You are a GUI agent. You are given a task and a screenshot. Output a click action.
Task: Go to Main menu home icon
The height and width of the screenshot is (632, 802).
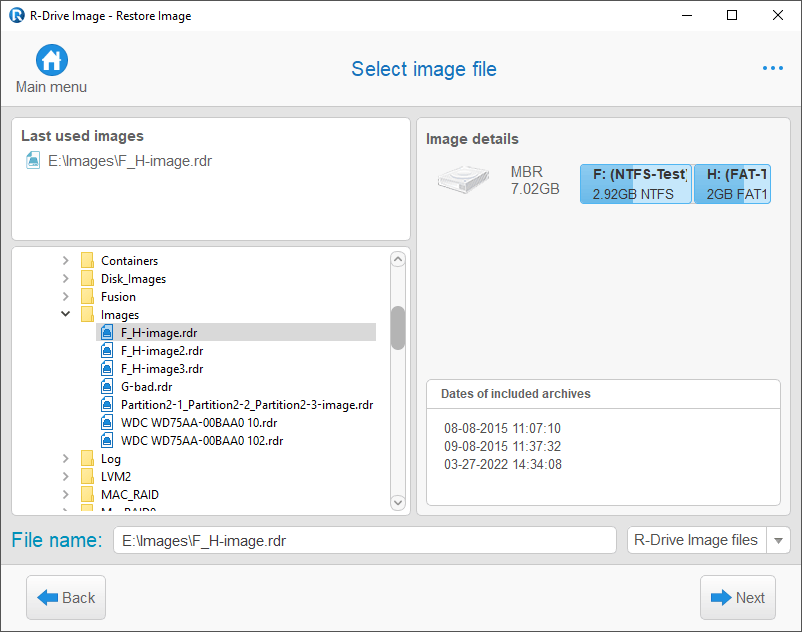coord(52,60)
